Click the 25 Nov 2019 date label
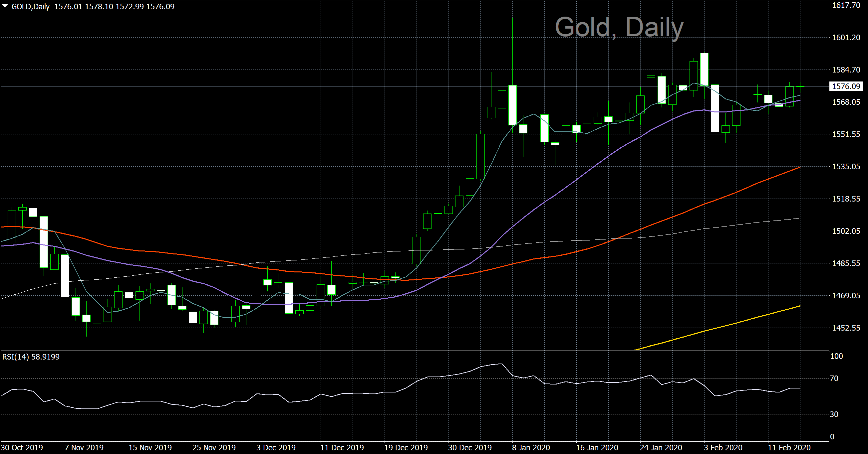The image size is (868, 454). click(x=214, y=448)
